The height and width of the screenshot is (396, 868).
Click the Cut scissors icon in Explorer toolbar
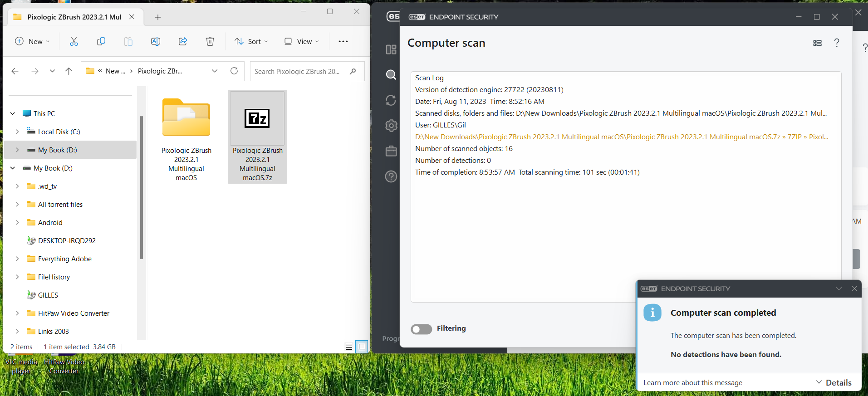click(74, 41)
